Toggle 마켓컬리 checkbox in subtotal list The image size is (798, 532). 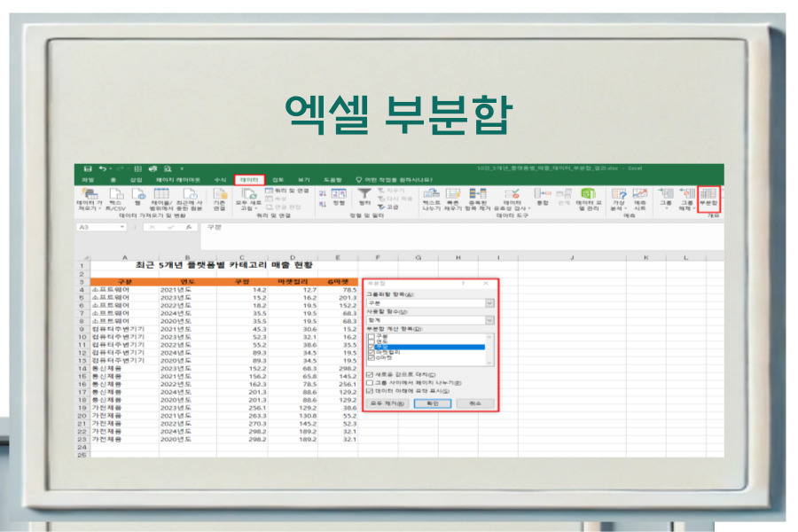(x=371, y=352)
